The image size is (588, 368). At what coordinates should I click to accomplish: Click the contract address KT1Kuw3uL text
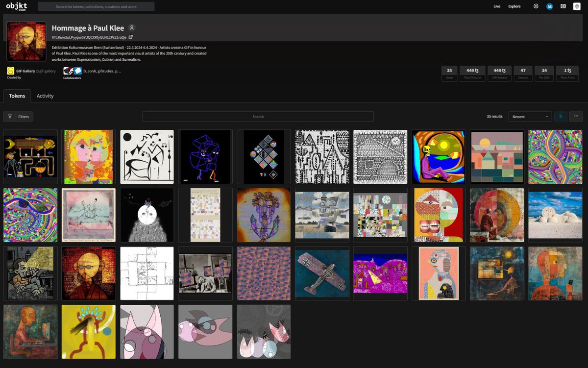click(89, 37)
